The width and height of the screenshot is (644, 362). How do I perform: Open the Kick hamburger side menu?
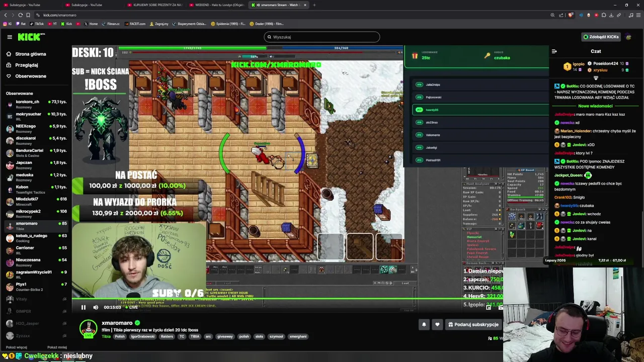coord(10,37)
